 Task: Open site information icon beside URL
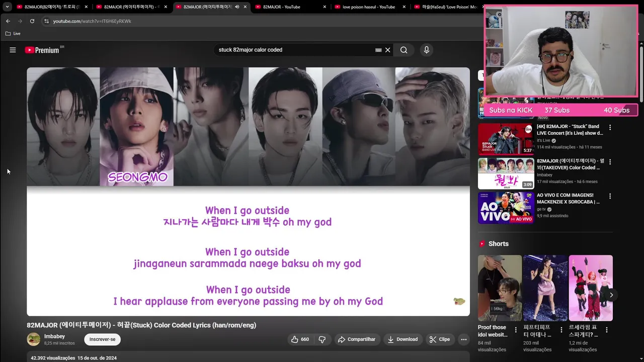pos(46,21)
